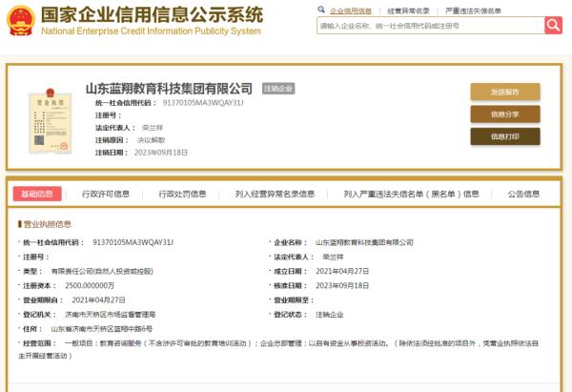Switch to the 公告信息 tab
Screen dimensions: 572x392
(x=523, y=194)
